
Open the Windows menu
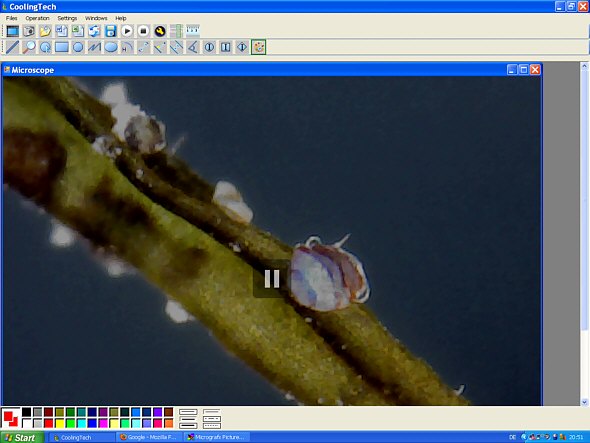(96, 18)
